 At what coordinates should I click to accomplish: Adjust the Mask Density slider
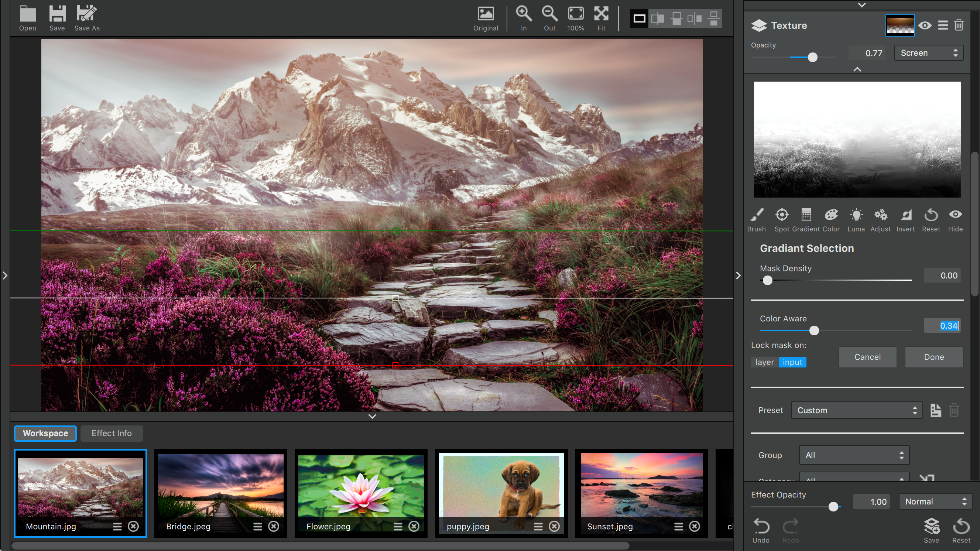[767, 280]
